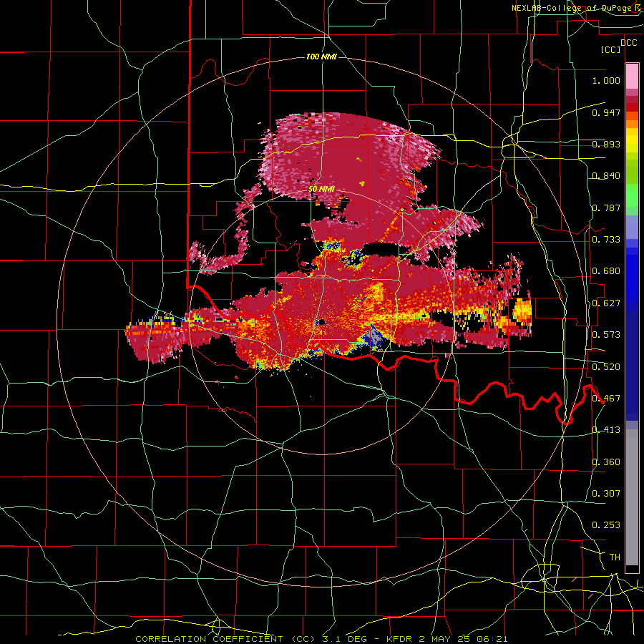Click the 0.627 scale value
644x644 pixels.
tap(606, 303)
